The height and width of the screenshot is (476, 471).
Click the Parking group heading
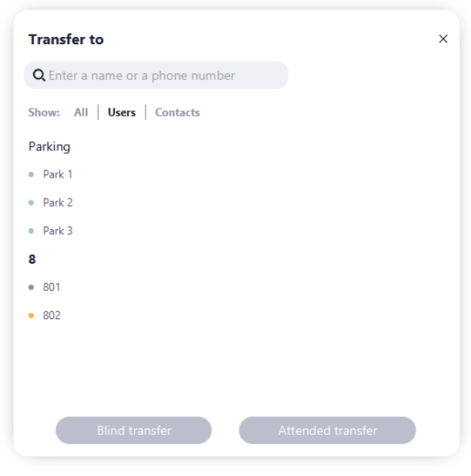coord(50,146)
